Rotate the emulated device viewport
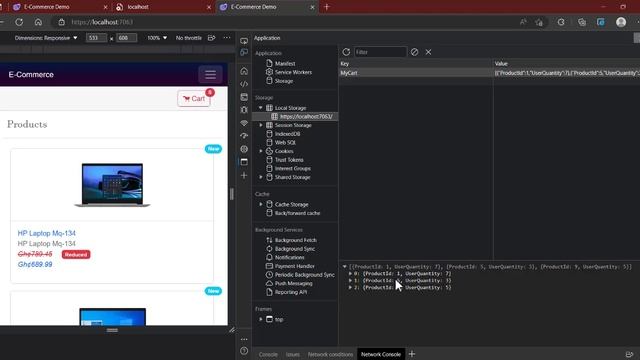Viewport: 640px width, 360px height. tap(211, 38)
